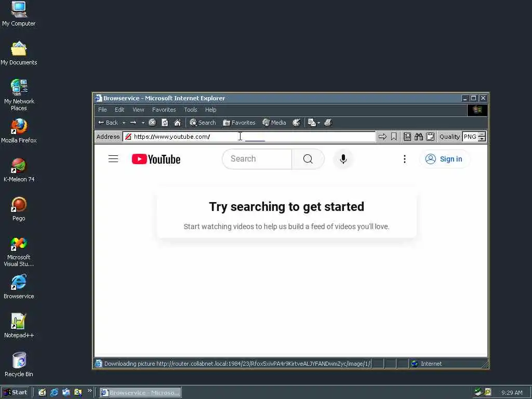Click the first quick launch icon
The image size is (532, 399).
point(42,393)
